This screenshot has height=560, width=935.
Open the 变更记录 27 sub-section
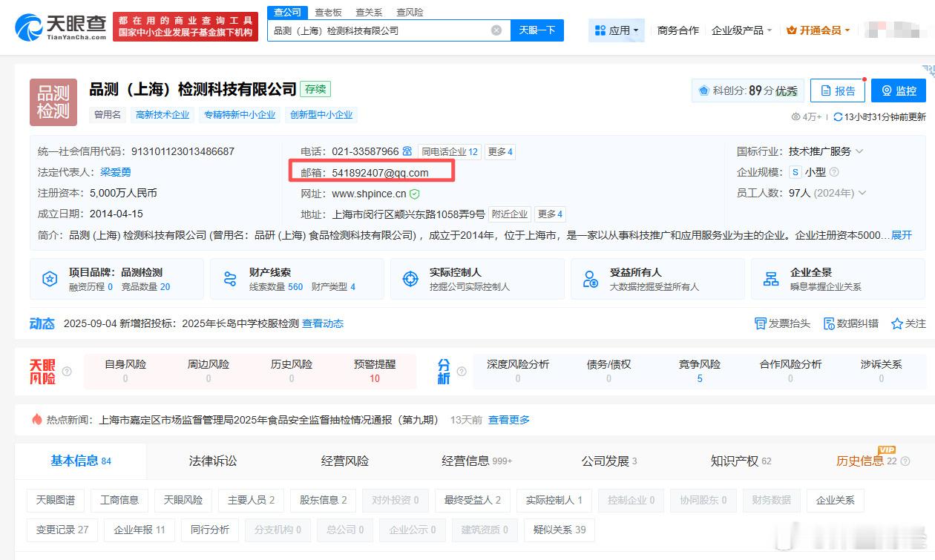coord(62,530)
